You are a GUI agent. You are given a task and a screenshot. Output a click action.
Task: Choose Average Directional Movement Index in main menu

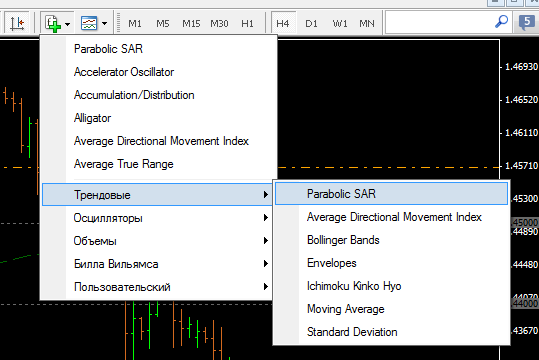[159, 141]
